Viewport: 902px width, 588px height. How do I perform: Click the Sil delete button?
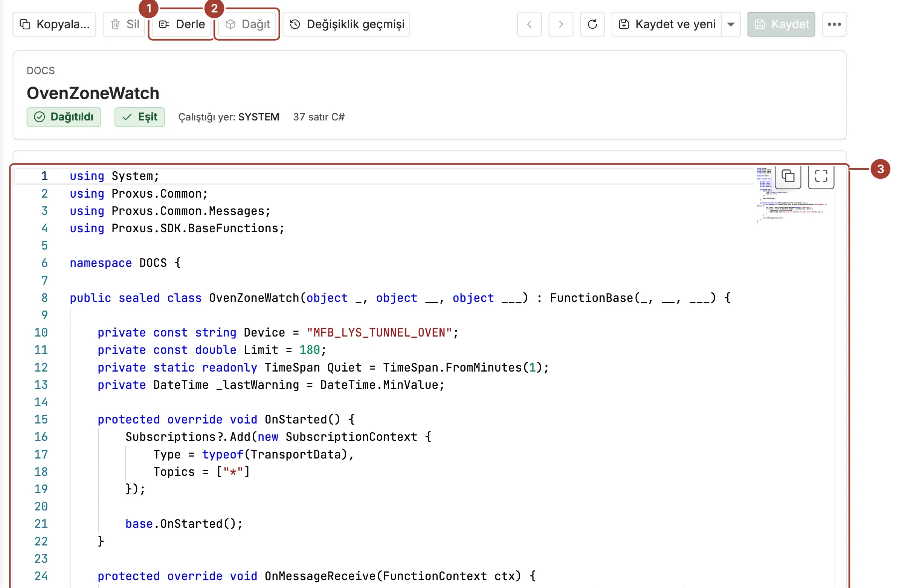[x=125, y=24]
